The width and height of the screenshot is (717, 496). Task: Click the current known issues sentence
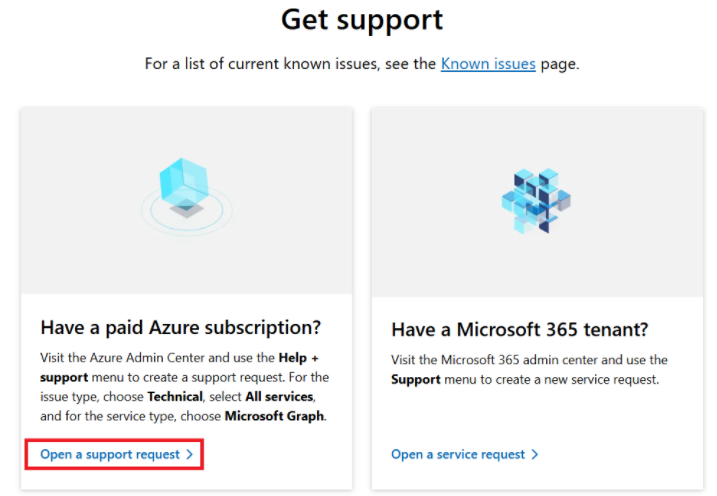click(x=362, y=64)
